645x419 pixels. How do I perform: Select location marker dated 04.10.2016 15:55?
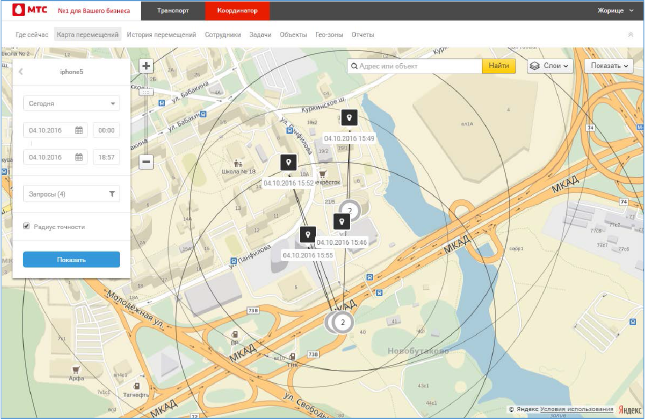pyautogui.click(x=308, y=234)
